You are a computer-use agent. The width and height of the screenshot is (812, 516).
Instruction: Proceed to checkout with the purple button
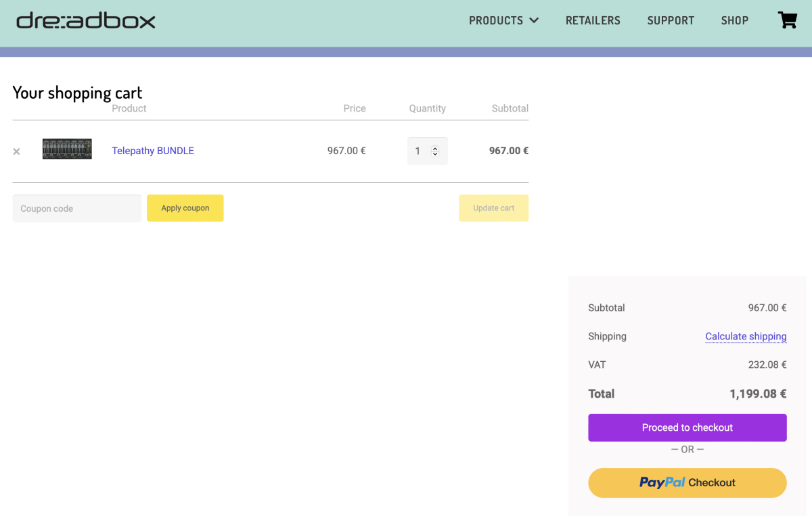[x=687, y=427]
